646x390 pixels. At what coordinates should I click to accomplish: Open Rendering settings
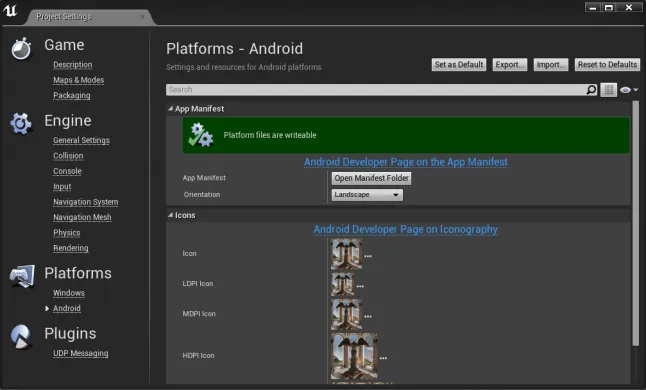pos(71,248)
